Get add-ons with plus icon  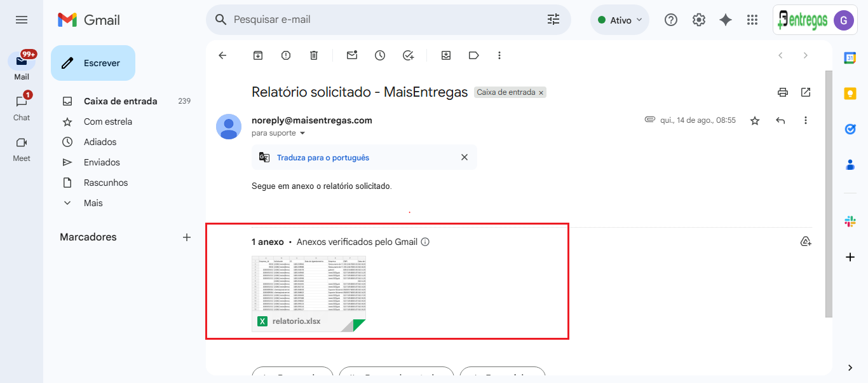pyautogui.click(x=850, y=257)
